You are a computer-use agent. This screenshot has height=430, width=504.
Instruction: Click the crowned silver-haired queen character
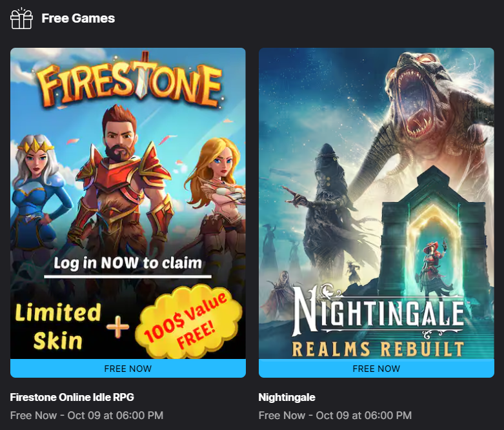click(x=37, y=193)
